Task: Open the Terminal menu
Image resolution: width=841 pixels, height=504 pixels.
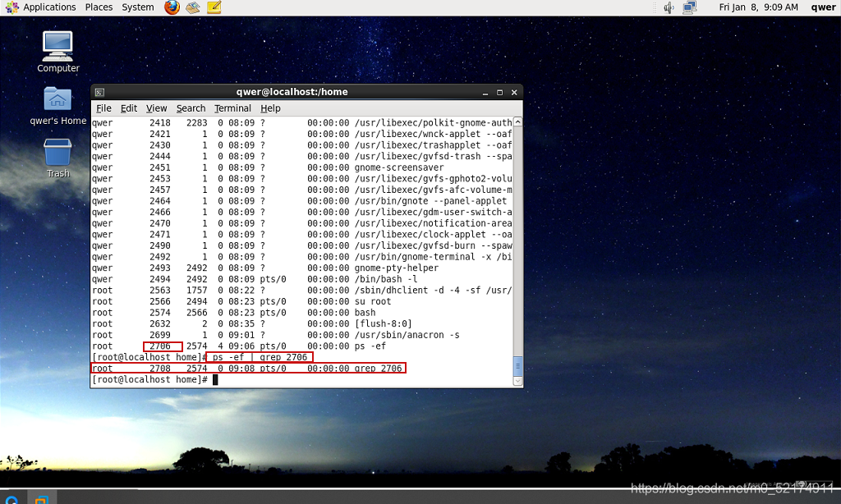Action: pyautogui.click(x=232, y=108)
